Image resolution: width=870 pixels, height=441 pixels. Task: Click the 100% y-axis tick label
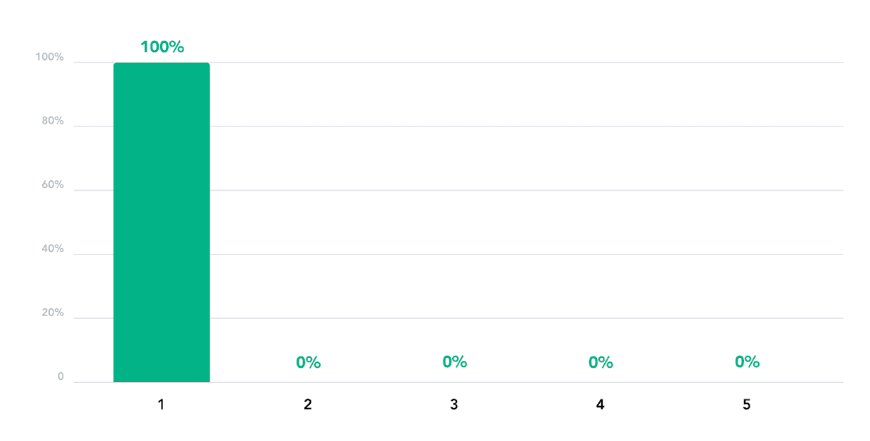click(x=49, y=57)
